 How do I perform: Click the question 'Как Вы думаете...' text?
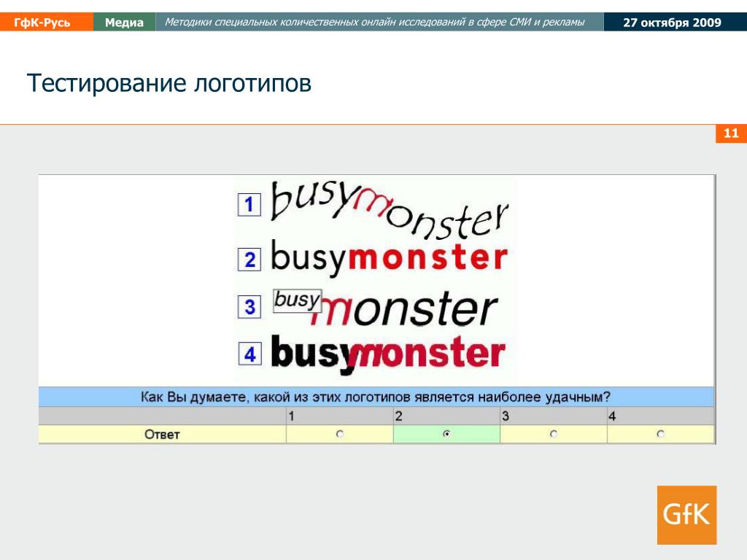coord(376,397)
